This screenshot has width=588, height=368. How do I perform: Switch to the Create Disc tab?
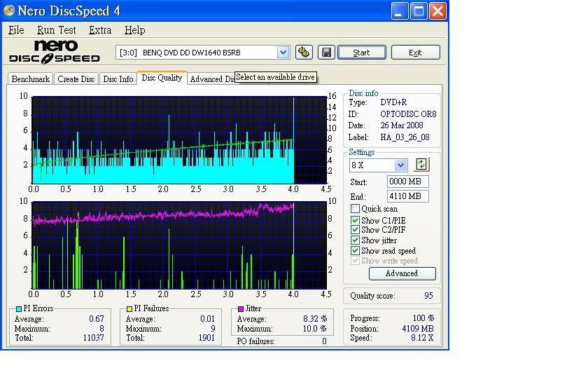point(76,79)
